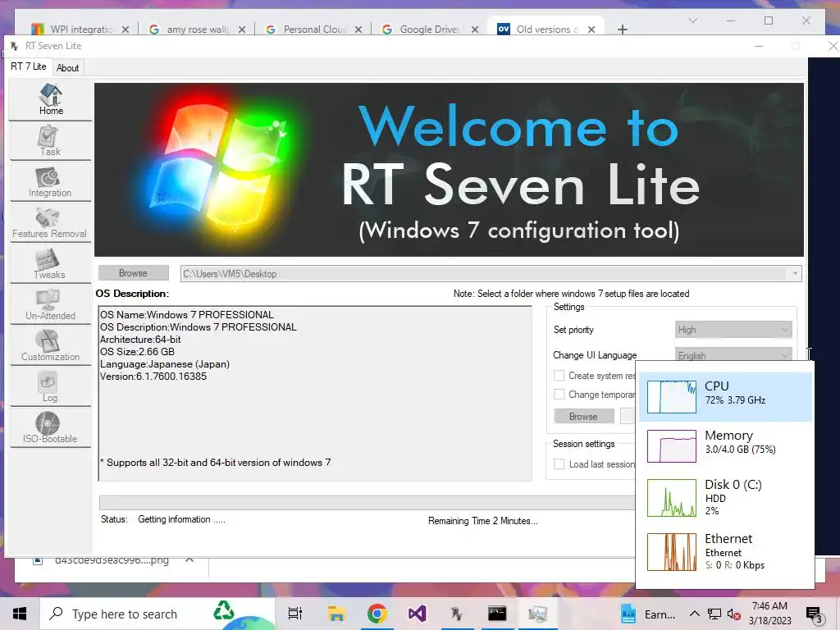Enable Load last session checkbox

coord(559,464)
